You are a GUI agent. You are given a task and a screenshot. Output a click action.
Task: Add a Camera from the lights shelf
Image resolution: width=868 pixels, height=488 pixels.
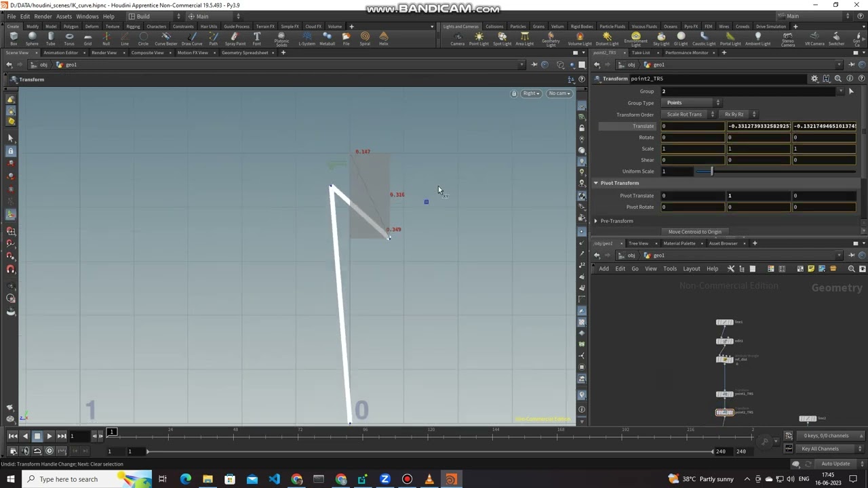[458, 39]
